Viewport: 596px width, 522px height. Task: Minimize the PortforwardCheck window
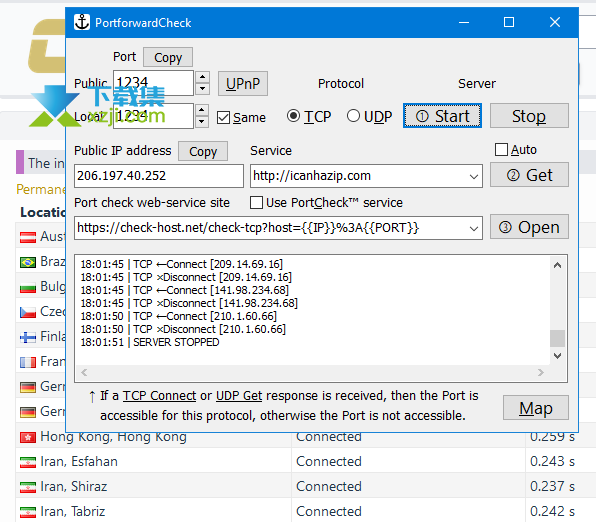tap(464, 22)
